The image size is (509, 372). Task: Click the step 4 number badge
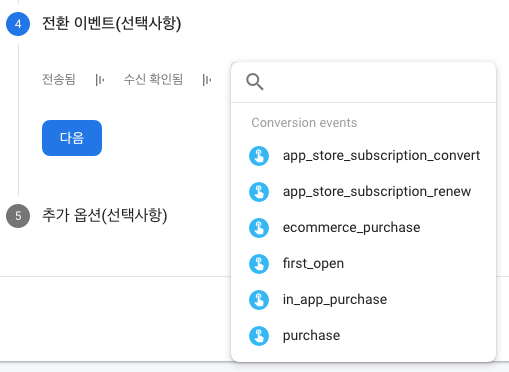coord(18,24)
